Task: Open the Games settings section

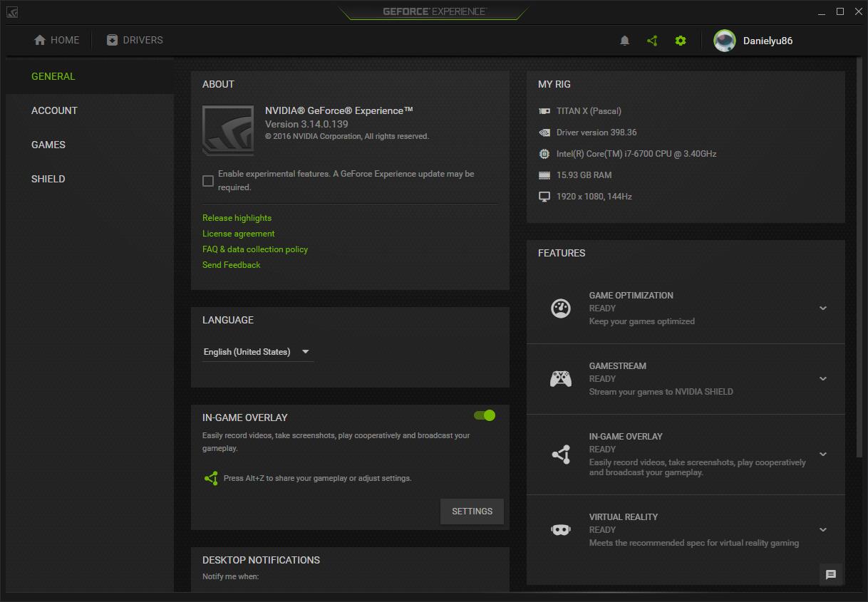Action: (90, 145)
